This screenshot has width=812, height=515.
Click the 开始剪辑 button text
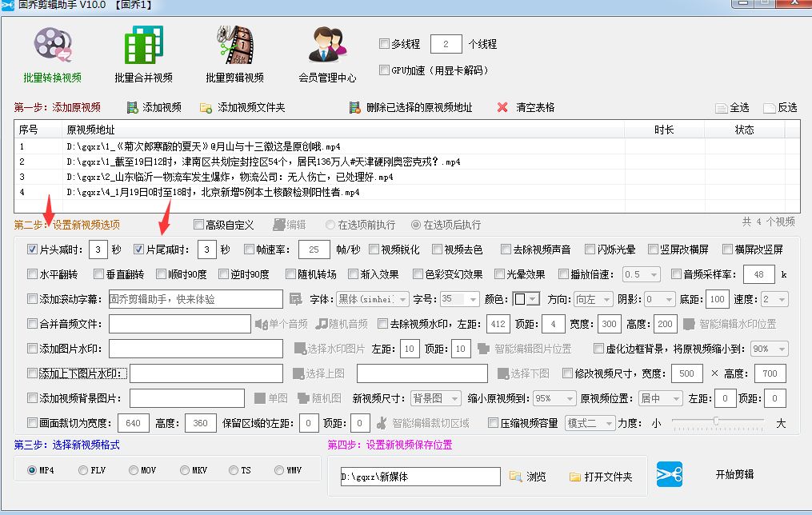pyautogui.click(x=734, y=474)
